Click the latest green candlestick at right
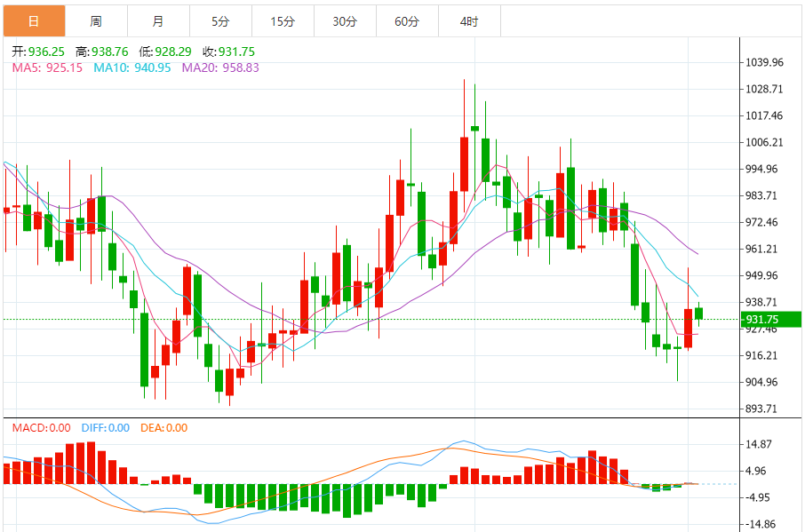Viewport: 805px width, 532px height. coord(698,314)
